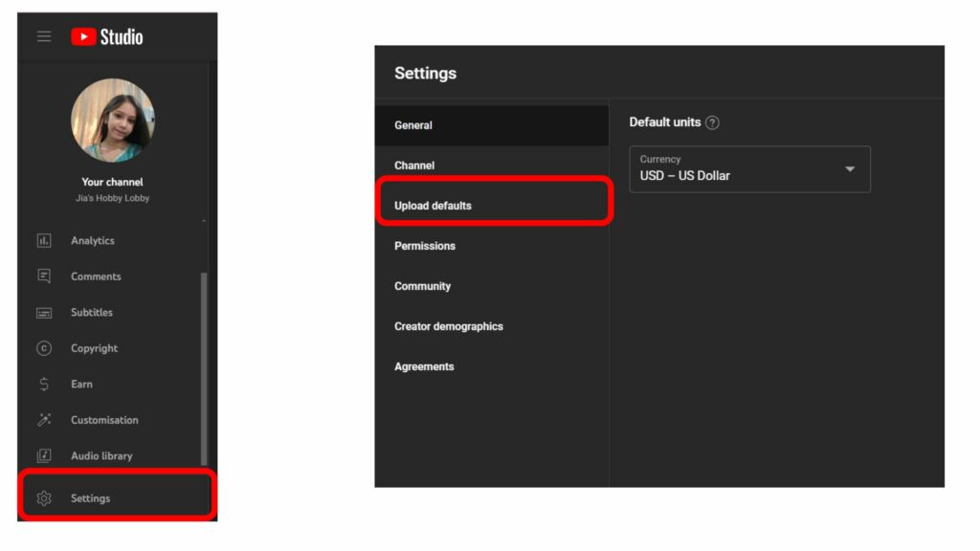
Task: Click the Copyright icon
Action: [44, 348]
